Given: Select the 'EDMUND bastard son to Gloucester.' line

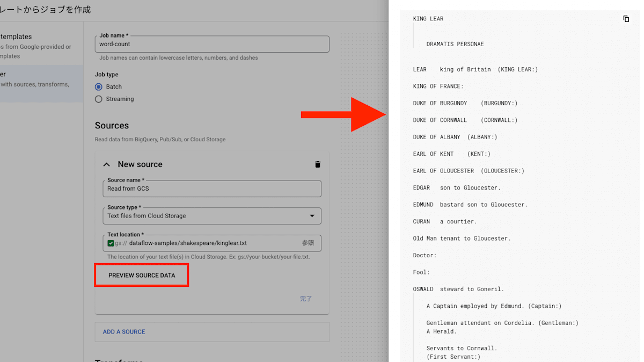Looking at the screenshot, I should [470, 205].
